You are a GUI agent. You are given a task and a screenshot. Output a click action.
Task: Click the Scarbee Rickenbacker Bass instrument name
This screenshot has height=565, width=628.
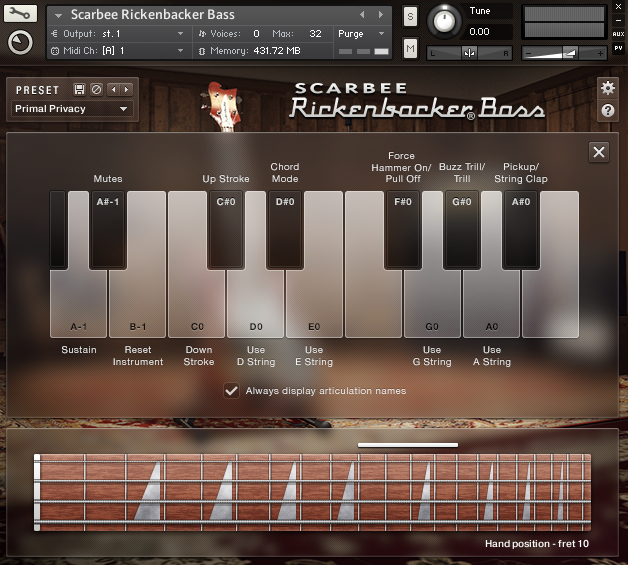pyautogui.click(x=153, y=14)
